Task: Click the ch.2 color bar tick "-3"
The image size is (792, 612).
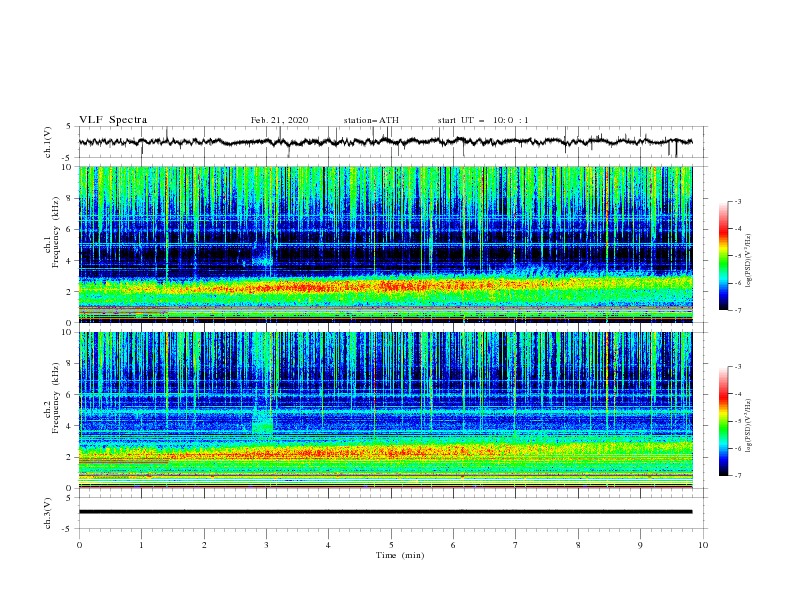Action: pos(737,367)
